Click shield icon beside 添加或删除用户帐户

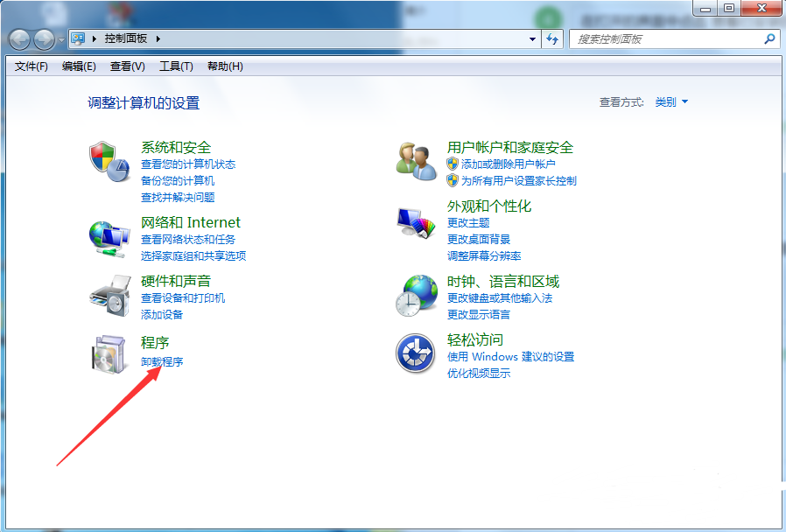point(453,164)
